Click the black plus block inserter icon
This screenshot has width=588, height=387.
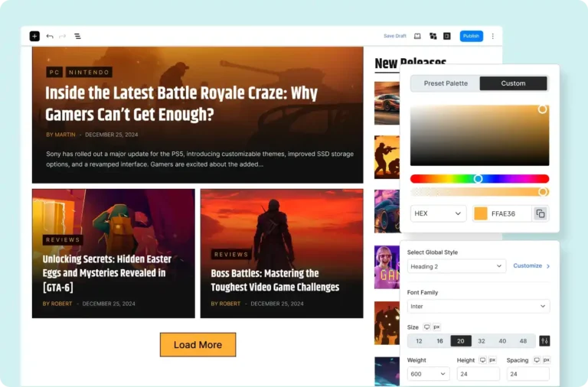[x=34, y=36]
